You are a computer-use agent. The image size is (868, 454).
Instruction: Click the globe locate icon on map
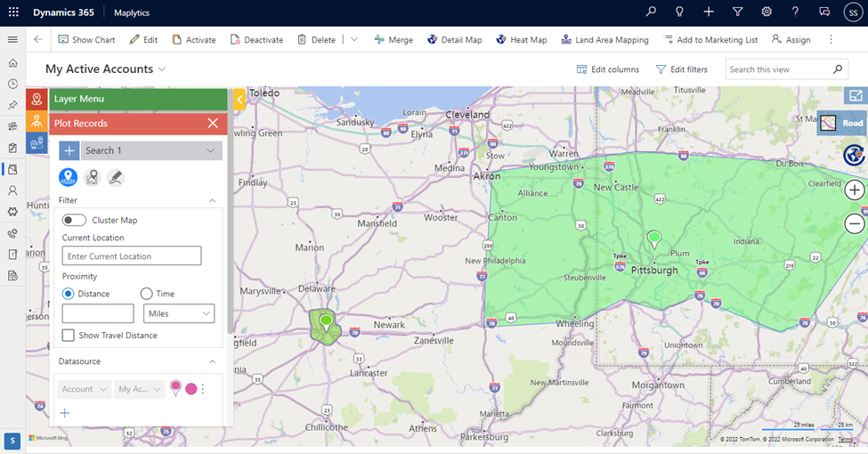pyautogui.click(x=854, y=155)
